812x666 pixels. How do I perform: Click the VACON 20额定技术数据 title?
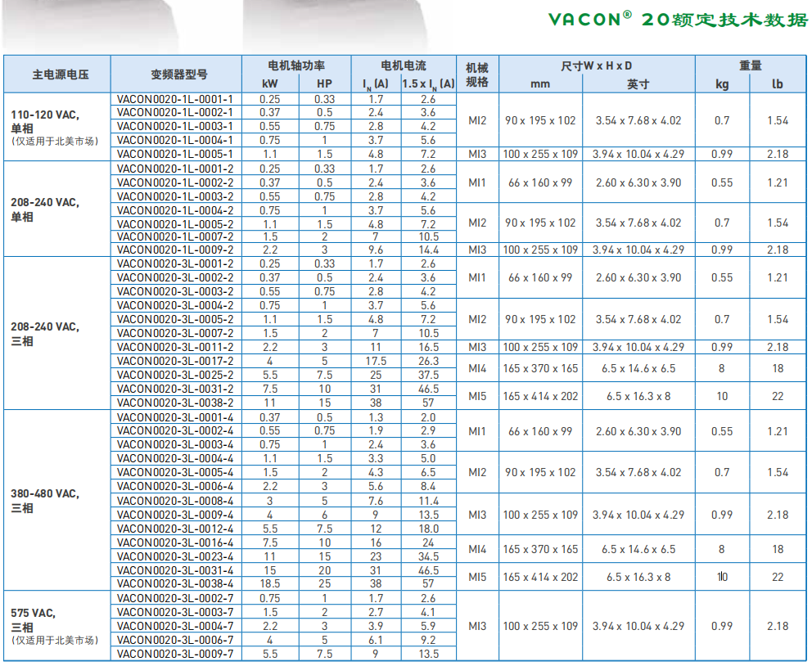(x=678, y=20)
